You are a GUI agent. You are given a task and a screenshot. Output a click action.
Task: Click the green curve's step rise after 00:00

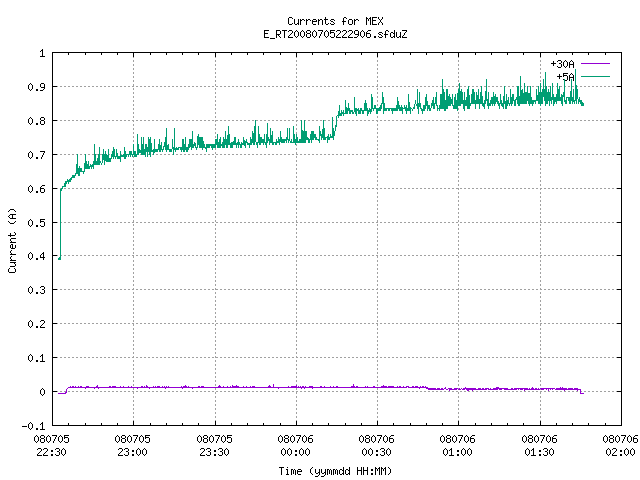tap(336, 125)
